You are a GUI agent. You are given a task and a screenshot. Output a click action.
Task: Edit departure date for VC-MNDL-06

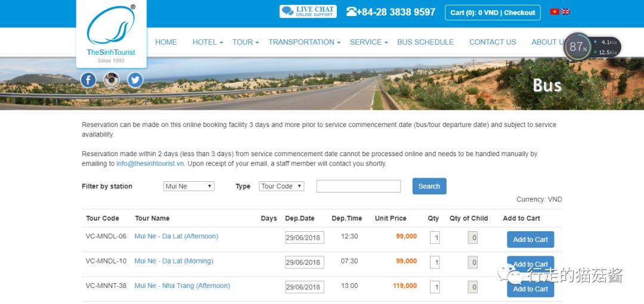pyautogui.click(x=304, y=237)
